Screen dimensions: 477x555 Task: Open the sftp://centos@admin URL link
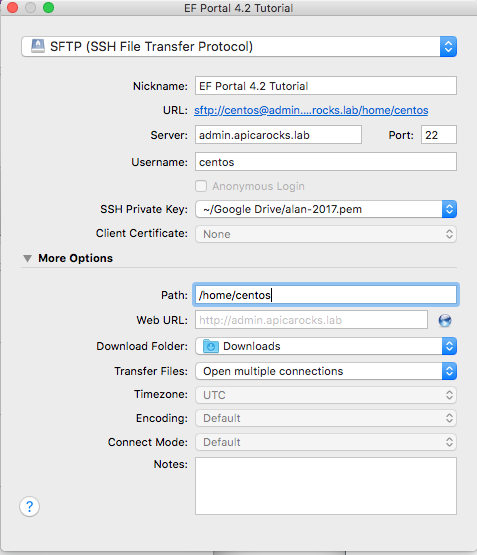point(311,110)
